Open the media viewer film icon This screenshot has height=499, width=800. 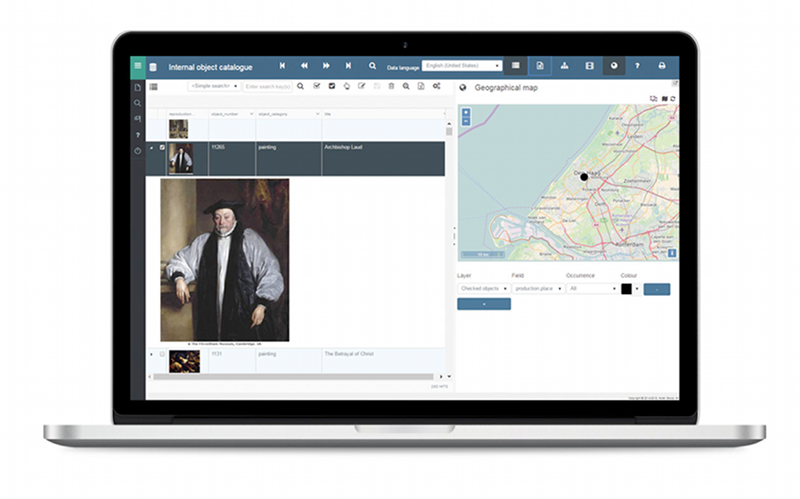[589, 66]
